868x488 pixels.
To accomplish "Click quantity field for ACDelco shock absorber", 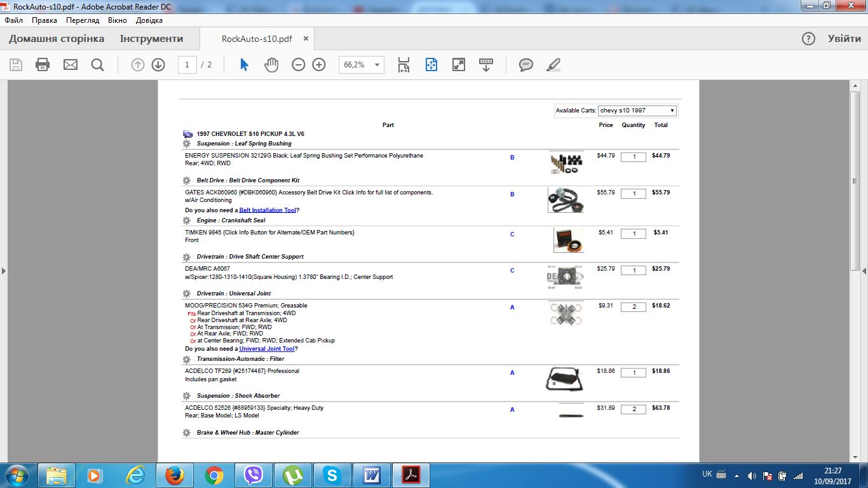I will click(634, 409).
